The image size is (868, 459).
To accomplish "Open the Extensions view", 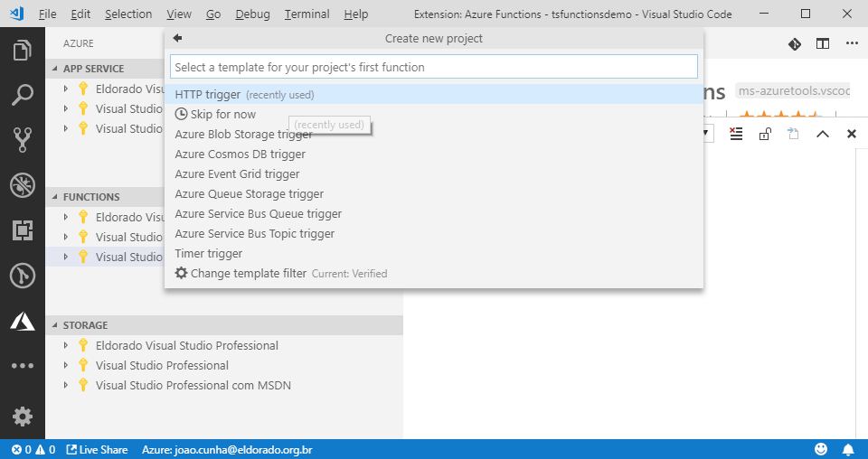I will pyautogui.click(x=22, y=230).
